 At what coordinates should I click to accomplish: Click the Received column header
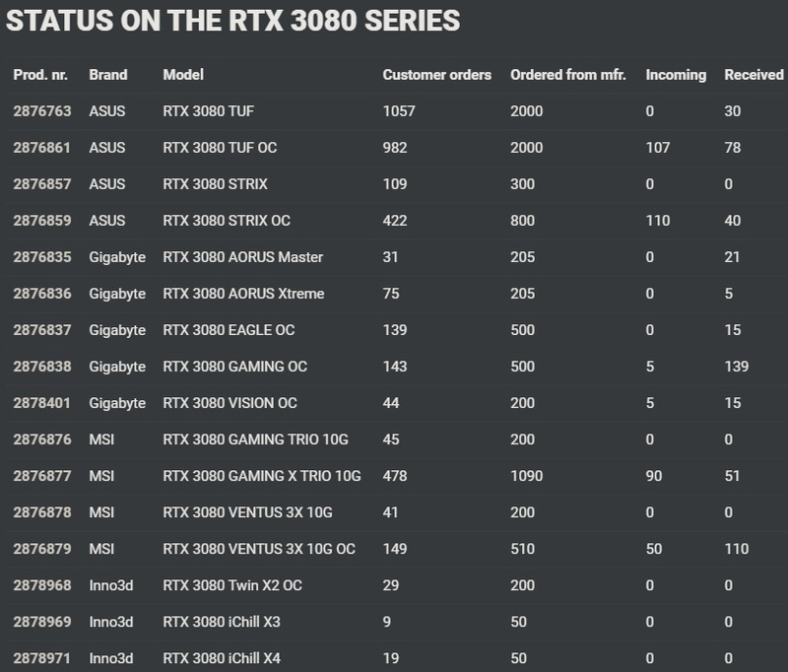754,75
